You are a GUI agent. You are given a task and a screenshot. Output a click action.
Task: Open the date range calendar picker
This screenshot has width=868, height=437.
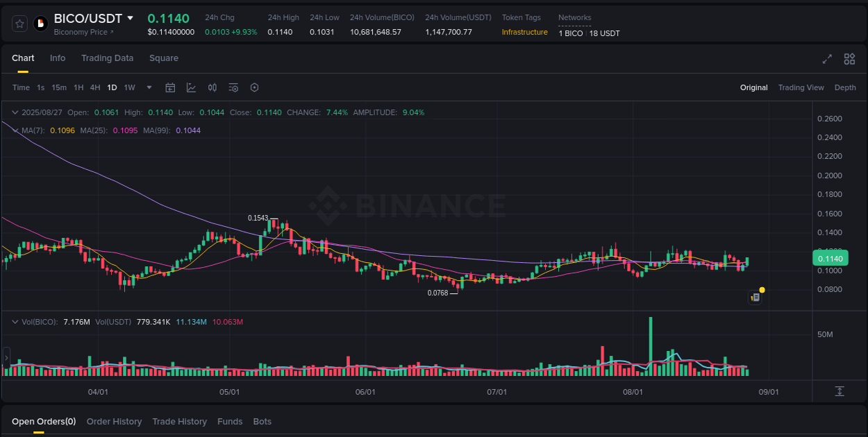[170, 87]
